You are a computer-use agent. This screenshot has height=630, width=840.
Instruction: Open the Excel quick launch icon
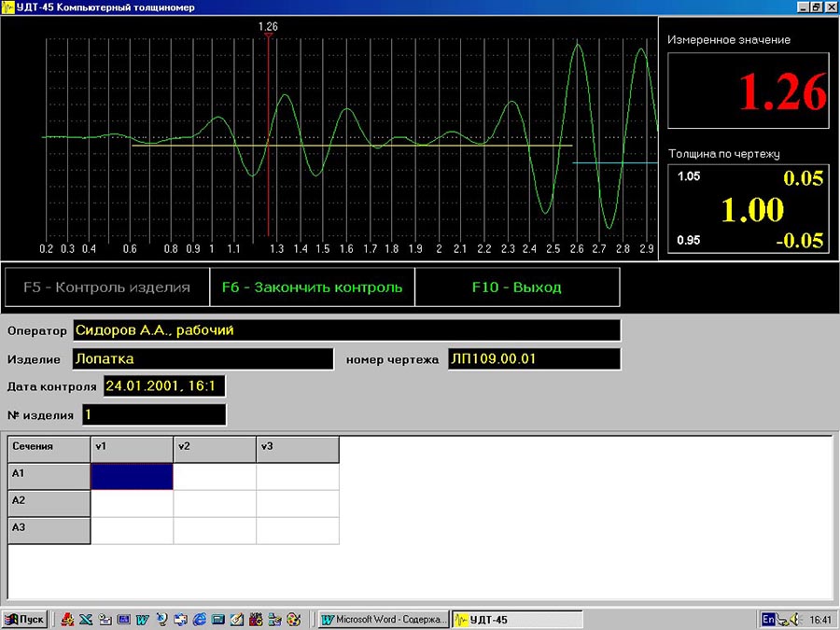[86, 620]
